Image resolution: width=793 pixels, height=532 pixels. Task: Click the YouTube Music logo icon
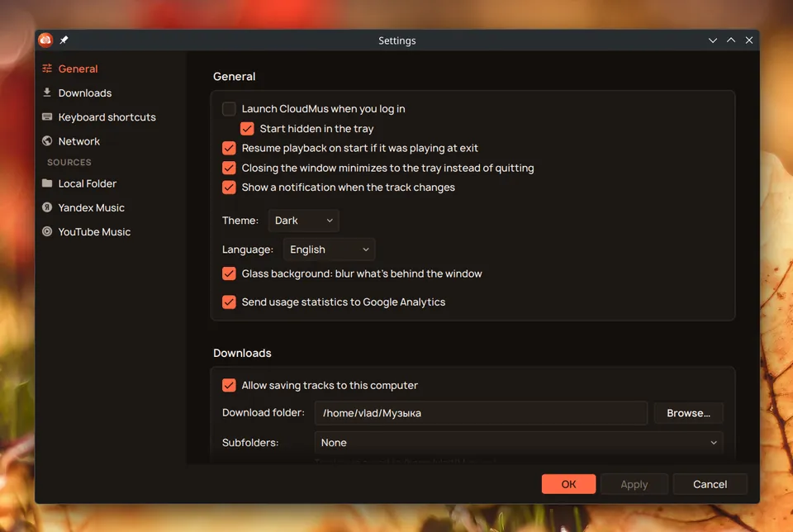click(x=47, y=231)
